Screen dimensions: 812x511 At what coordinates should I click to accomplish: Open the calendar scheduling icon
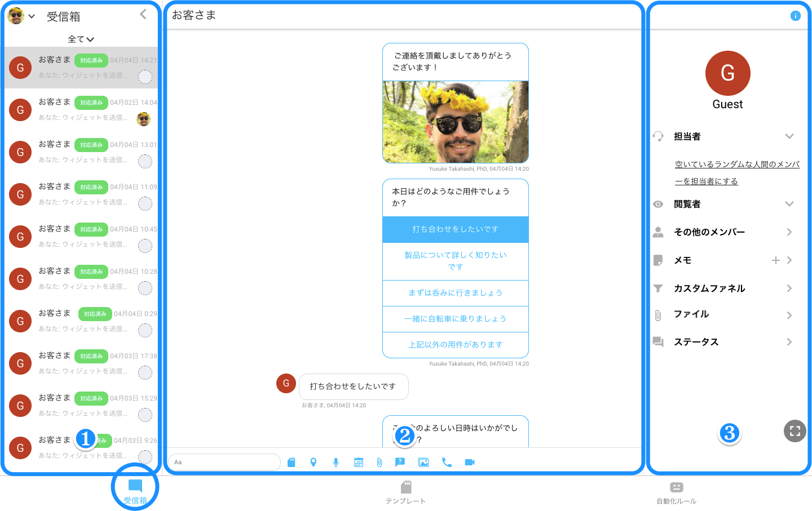click(359, 463)
